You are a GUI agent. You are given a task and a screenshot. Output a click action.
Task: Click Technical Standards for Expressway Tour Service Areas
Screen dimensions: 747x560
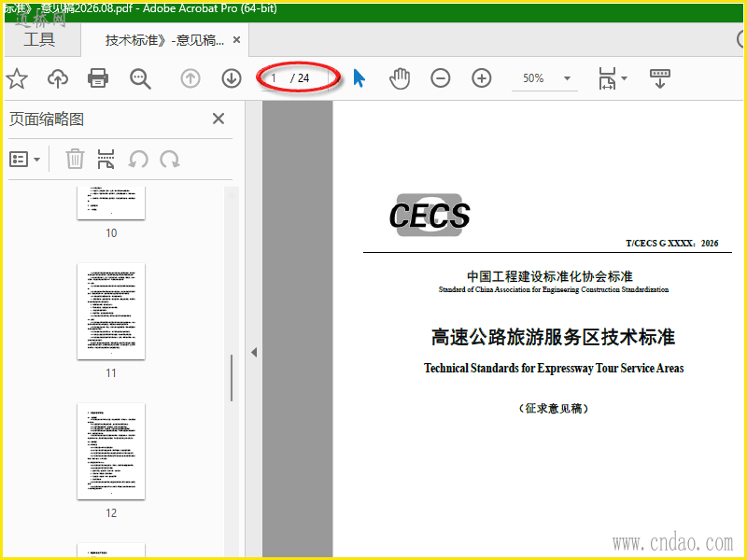(x=554, y=368)
